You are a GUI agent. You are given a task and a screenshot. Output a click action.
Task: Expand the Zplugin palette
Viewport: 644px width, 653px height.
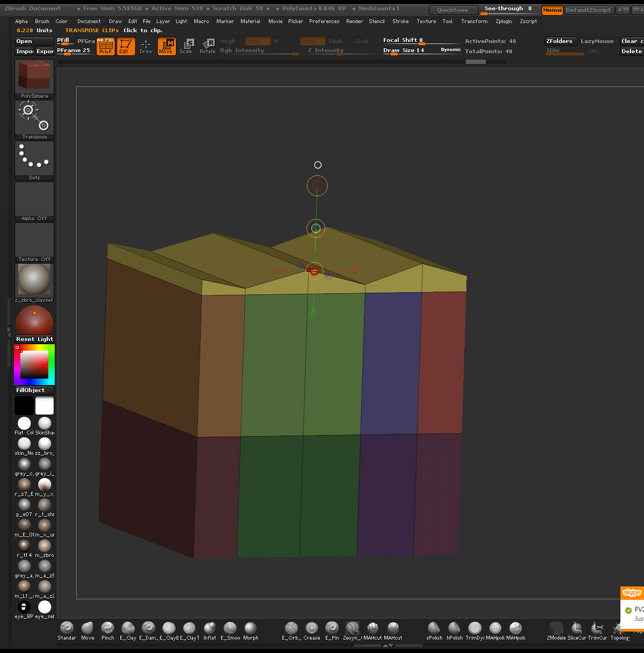click(503, 21)
